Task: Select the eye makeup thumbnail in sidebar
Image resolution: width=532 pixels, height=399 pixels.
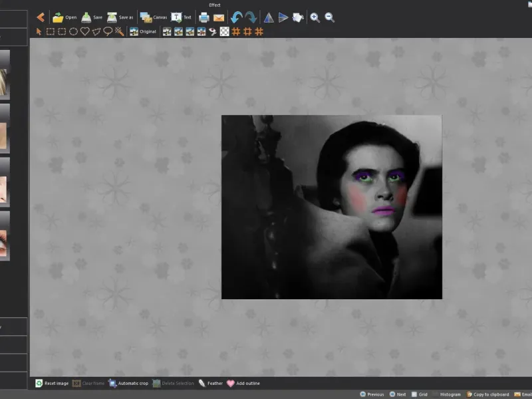Action: [x=5, y=244]
